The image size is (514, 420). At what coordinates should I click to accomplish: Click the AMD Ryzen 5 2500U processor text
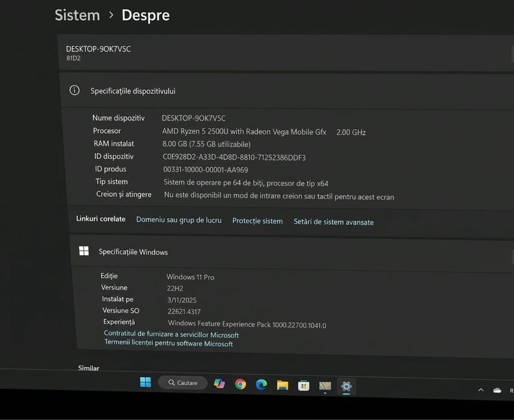(244, 131)
